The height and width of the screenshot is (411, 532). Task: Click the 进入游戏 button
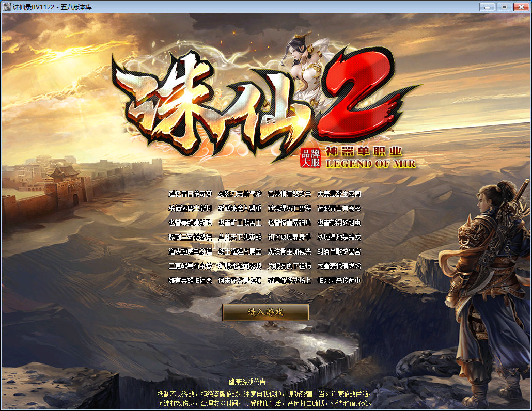[265, 312]
